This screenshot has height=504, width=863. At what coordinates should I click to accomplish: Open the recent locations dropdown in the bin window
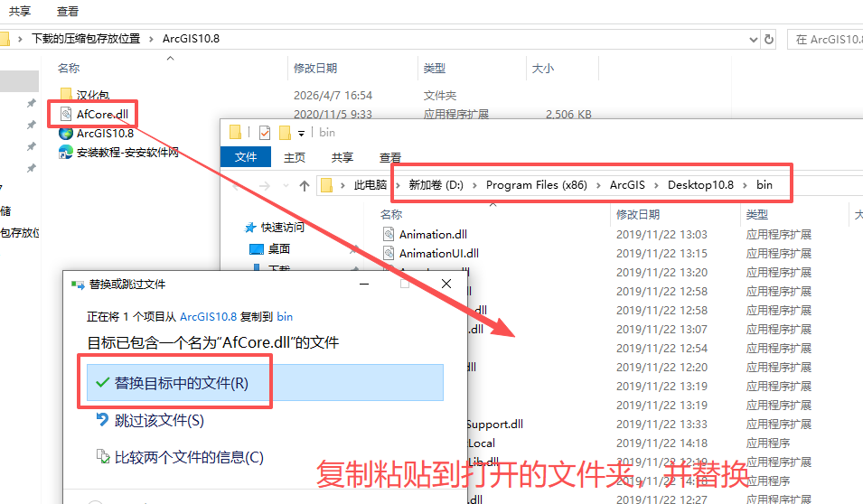coord(286,186)
